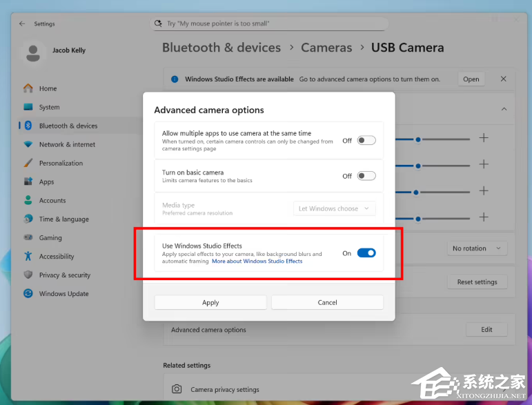
Task: Click the fourth slider's plus icon
Action: (484, 217)
